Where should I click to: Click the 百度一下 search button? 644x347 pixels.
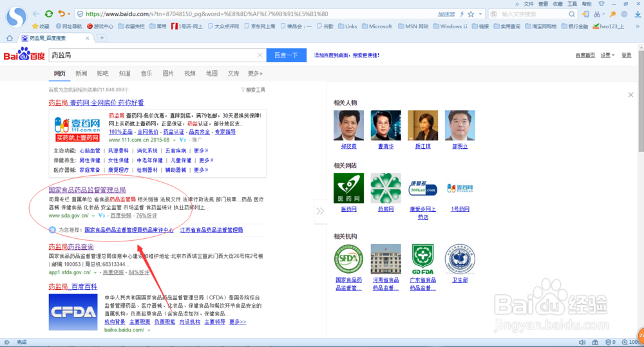[x=287, y=55]
